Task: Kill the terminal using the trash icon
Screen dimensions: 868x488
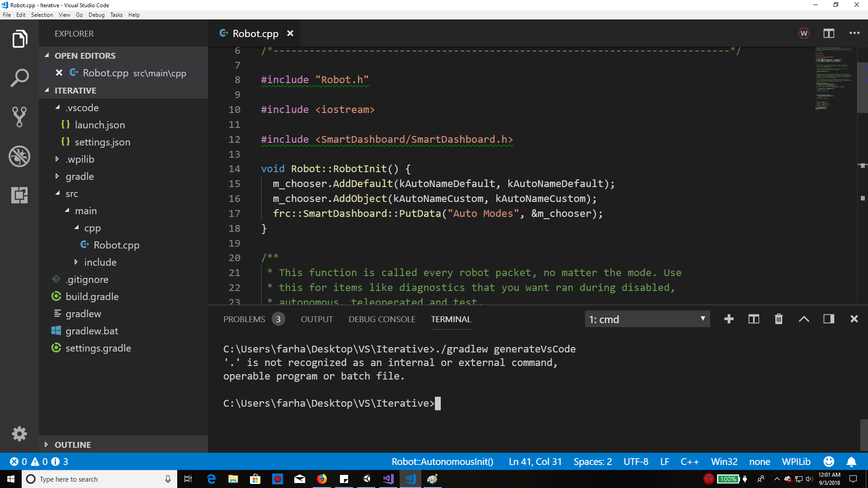Action: click(778, 319)
